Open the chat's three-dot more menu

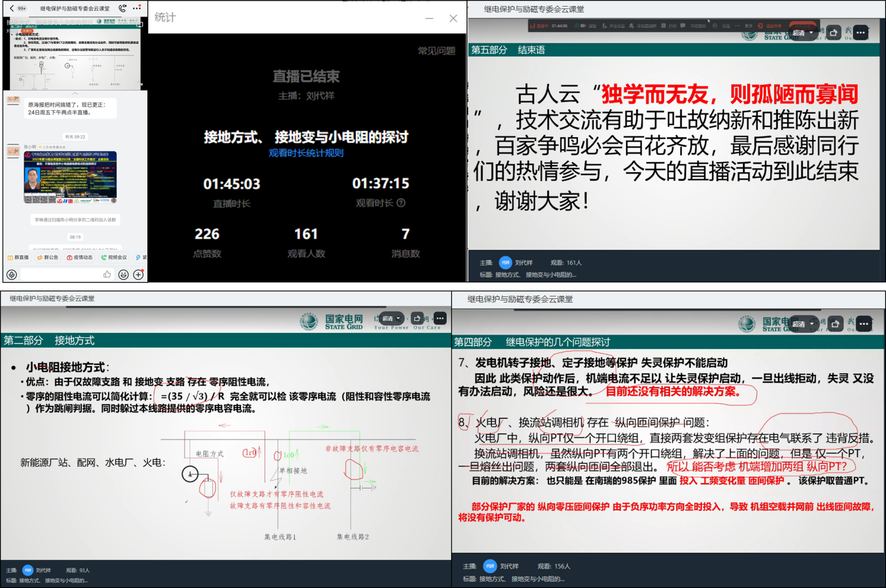[137, 8]
